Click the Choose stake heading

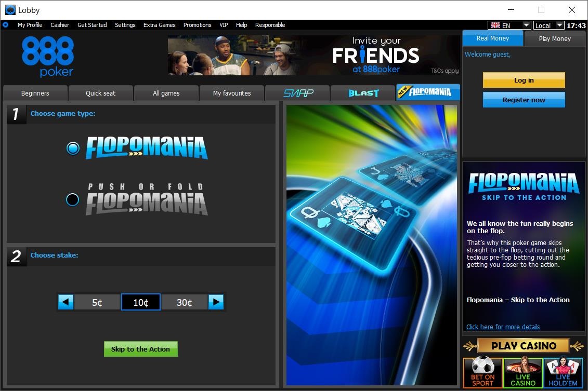[55, 255]
